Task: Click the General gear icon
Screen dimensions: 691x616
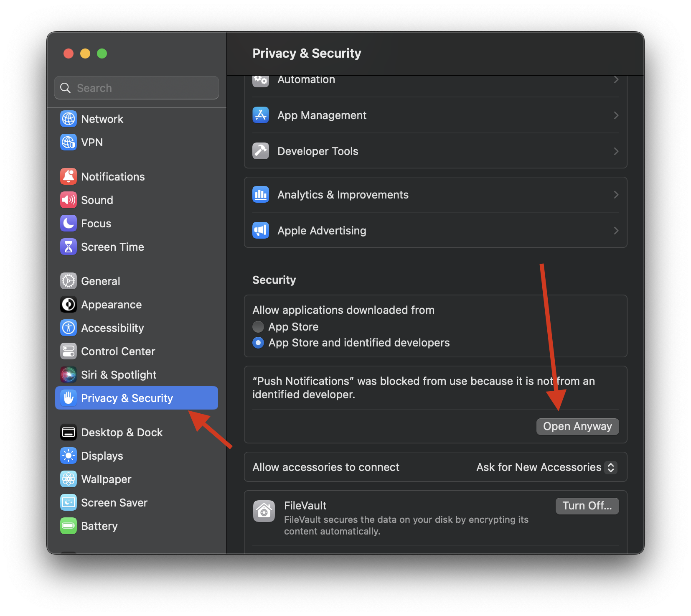Action: [69, 281]
